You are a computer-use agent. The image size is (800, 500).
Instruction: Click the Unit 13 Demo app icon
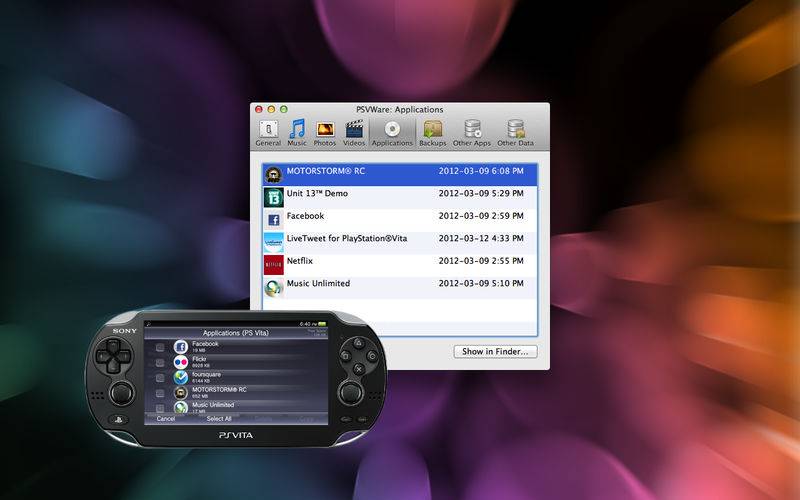273,197
